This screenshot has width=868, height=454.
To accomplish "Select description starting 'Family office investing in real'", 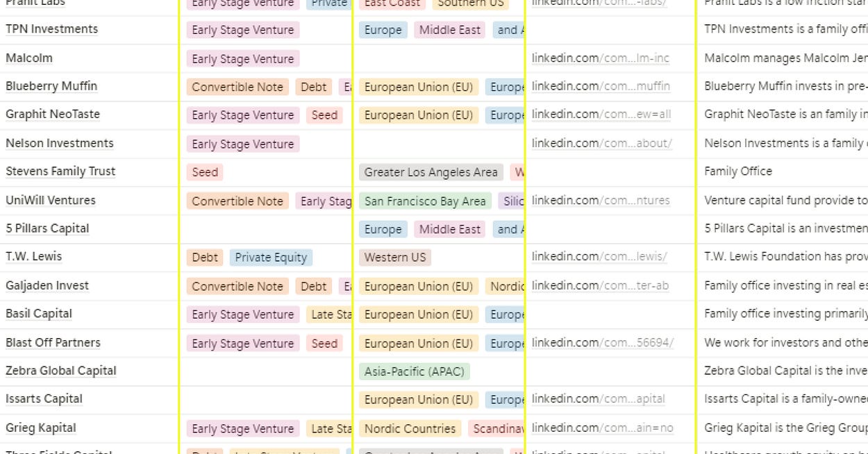I will point(786,285).
